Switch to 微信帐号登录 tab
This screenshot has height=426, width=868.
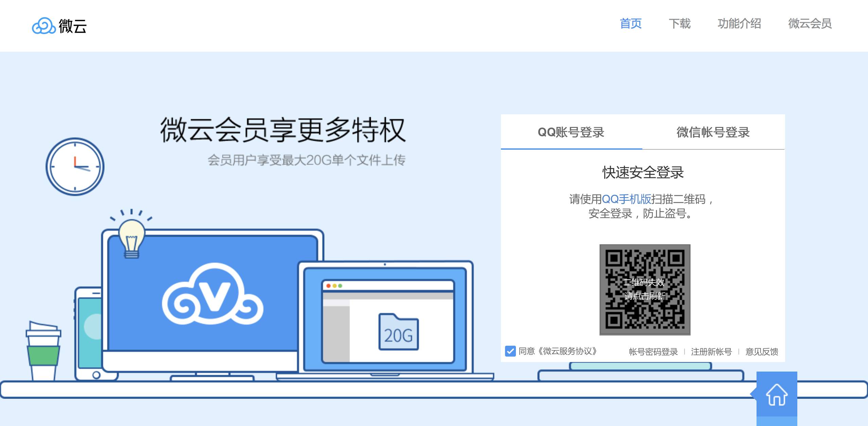[713, 132]
